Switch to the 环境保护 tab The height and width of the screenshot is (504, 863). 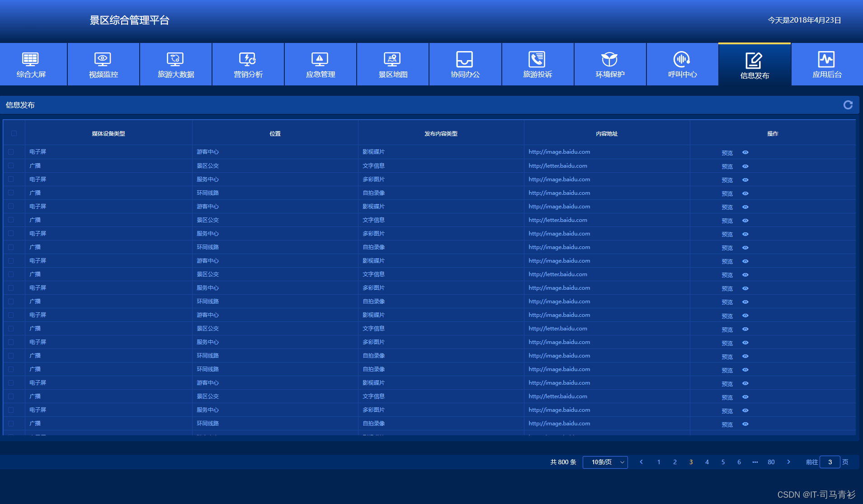coord(610,64)
